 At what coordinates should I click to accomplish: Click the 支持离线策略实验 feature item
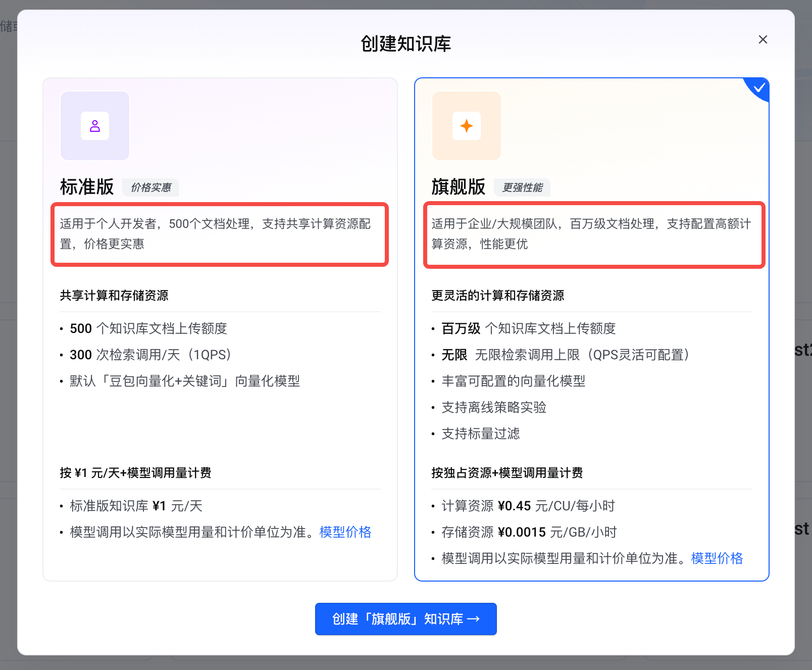click(493, 407)
